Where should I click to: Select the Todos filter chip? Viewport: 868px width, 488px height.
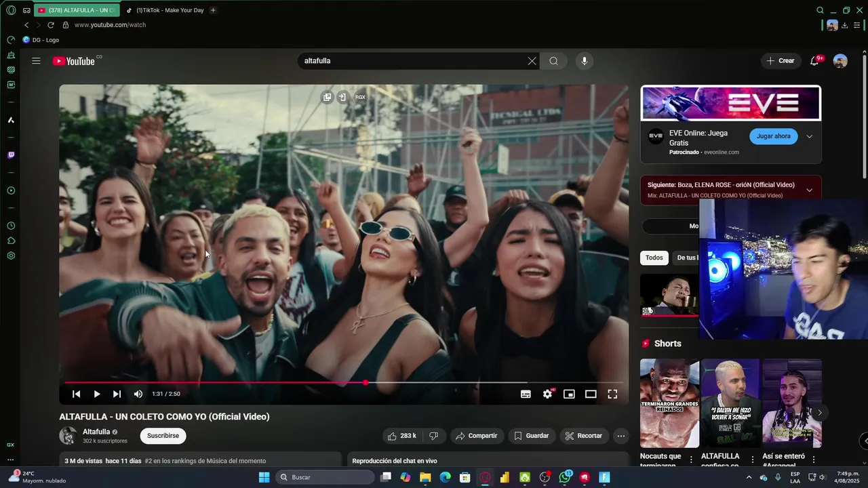pyautogui.click(x=654, y=258)
